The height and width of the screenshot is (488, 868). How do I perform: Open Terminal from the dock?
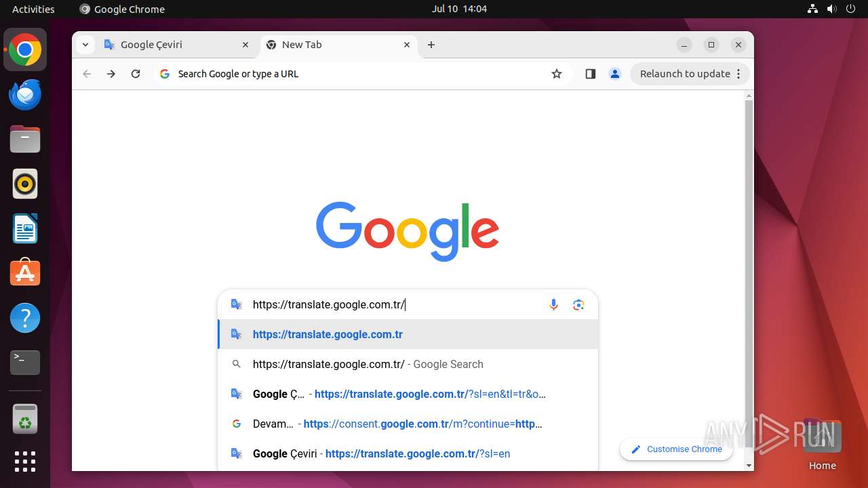click(x=25, y=363)
